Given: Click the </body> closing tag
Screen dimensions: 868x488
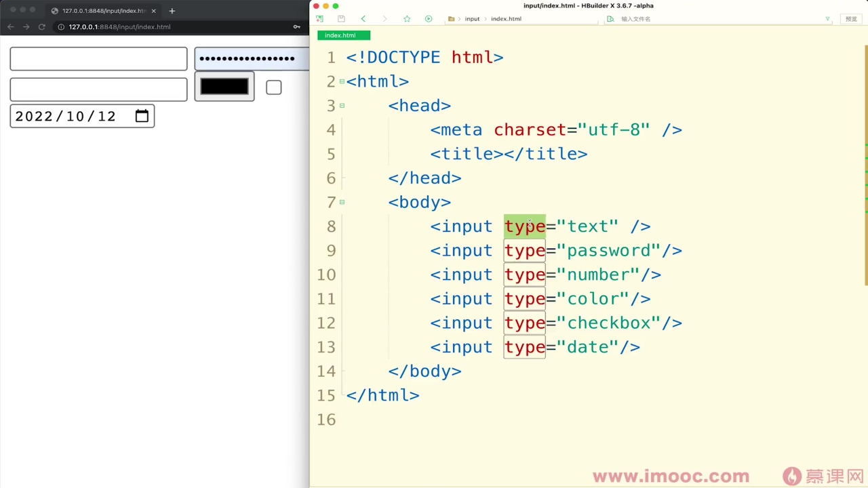Looking at the screenshot, I should tap(425, 371).
